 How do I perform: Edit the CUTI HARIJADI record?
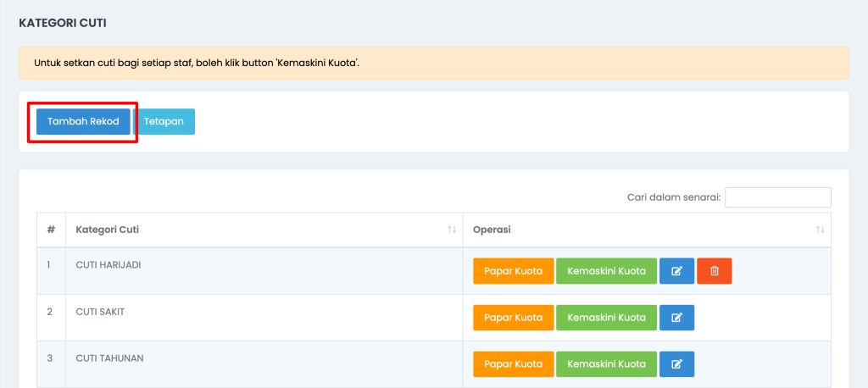pos(676,271)
